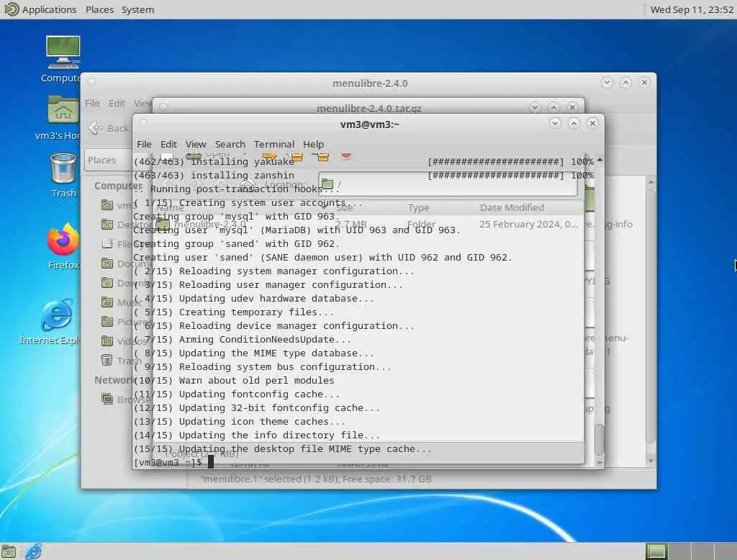This screenshot has width=737, height=560.
Task: Open the terminal's View menu
Action: click(x=196, y=145)
